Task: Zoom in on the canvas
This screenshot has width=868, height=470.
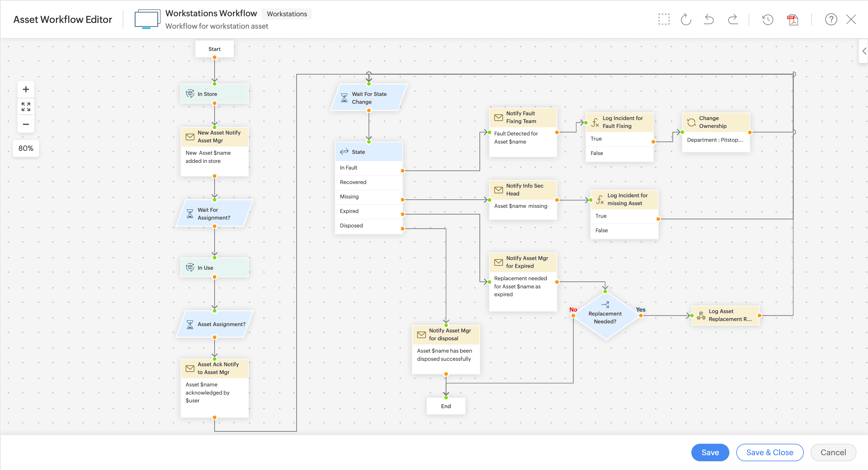Action: click(26, 89)
